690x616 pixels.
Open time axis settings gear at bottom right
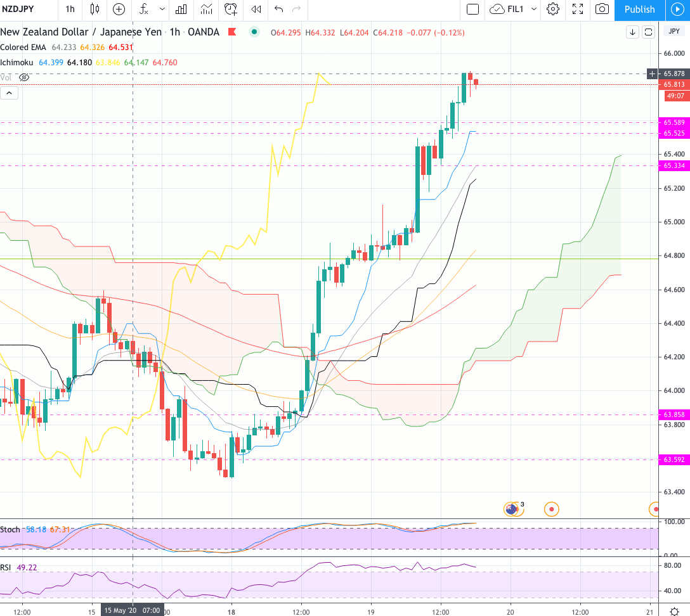[x=674, y=611]
